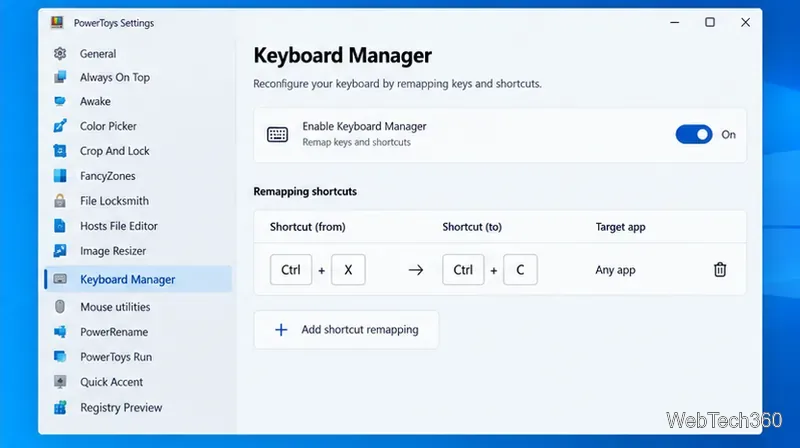Click Add shortcut remapping button

346,330
